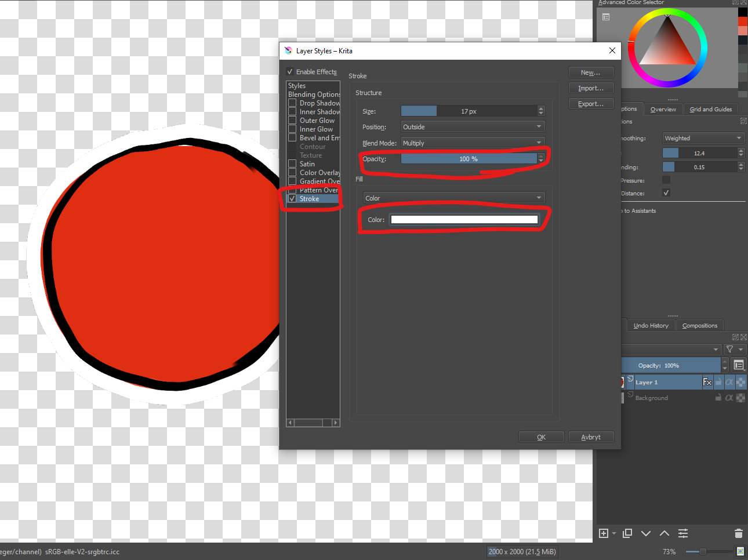Enable the Satin style checkbox
This screenshot has width=748, height=560.
292,164
